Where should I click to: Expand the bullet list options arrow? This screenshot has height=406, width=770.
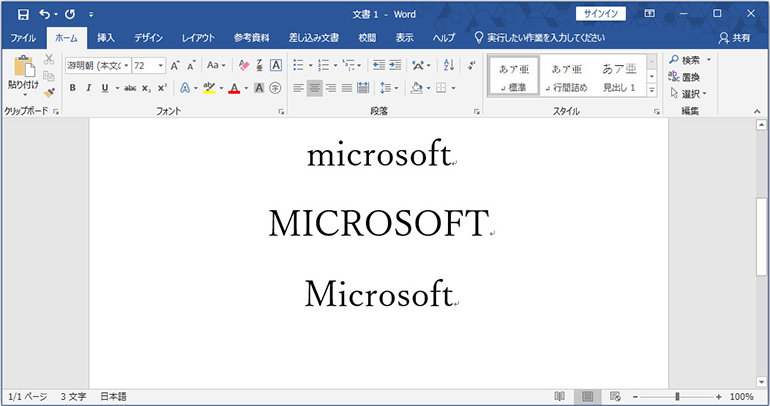point(310,65)
